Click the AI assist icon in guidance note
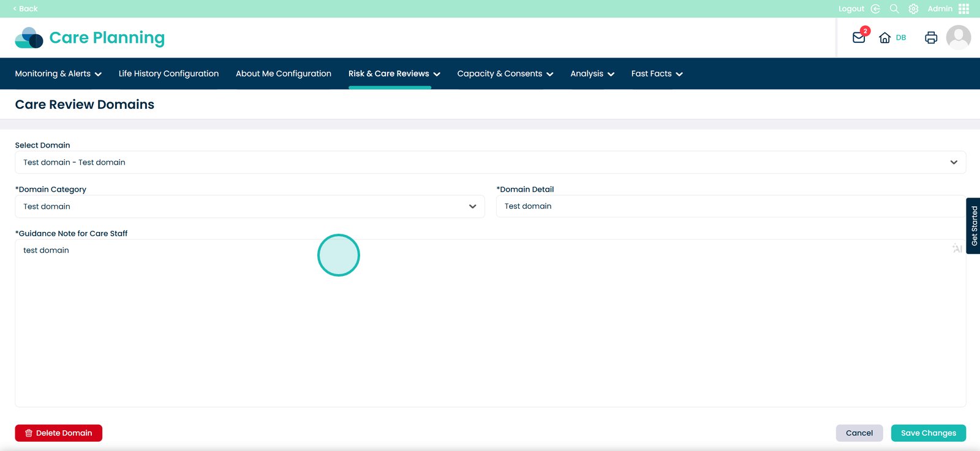Screen dimensions: 980x451 pyautogui.click(x=957, y=248)
